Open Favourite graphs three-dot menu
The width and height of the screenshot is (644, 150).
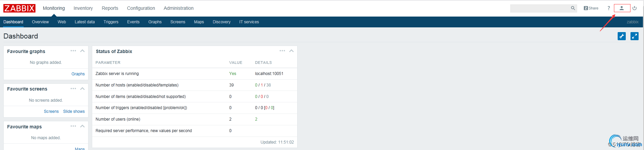click(x=73, y=51)
